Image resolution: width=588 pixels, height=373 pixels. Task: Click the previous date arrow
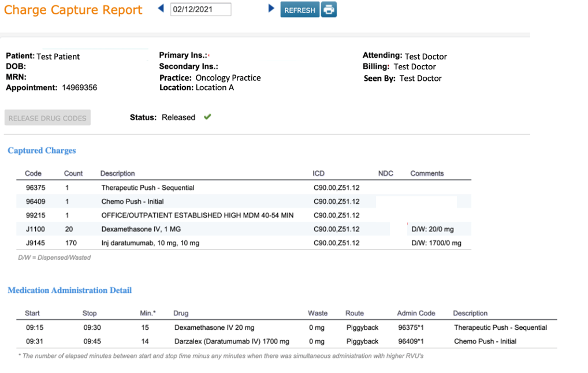coord(161,9)
